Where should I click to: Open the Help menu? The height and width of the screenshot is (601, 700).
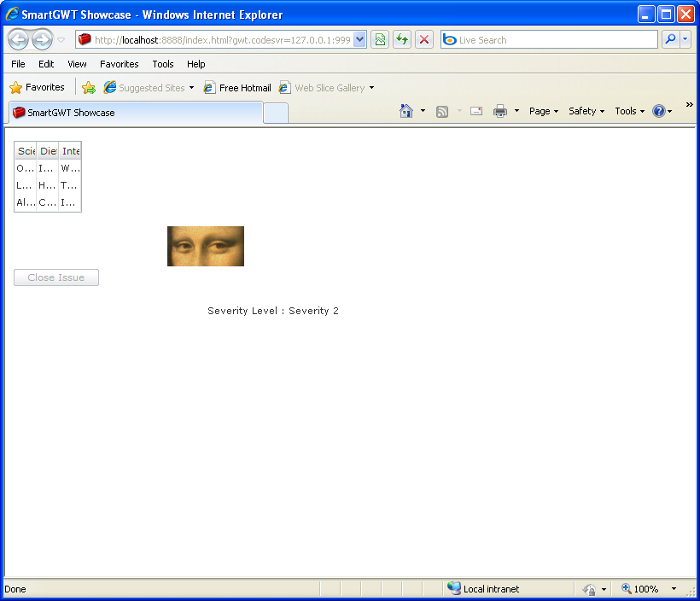coord(196,64)
